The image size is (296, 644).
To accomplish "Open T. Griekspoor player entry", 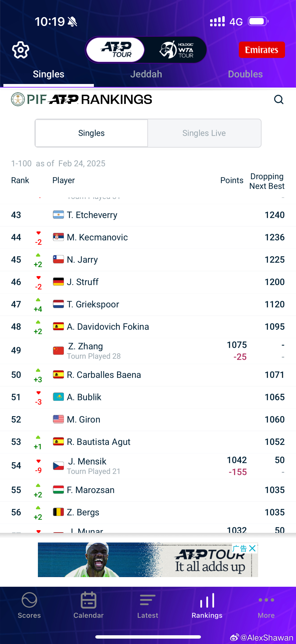I will [x=148, y=304].
